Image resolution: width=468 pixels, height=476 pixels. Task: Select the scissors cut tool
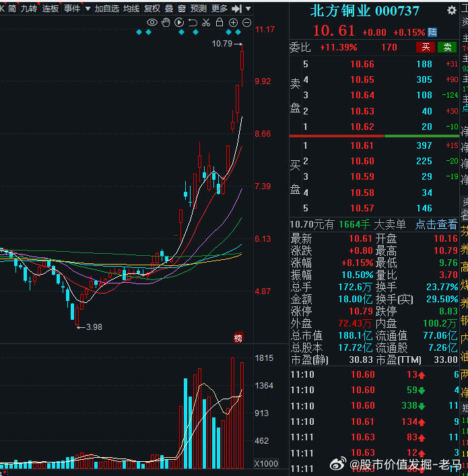click(x=206, y=22)
